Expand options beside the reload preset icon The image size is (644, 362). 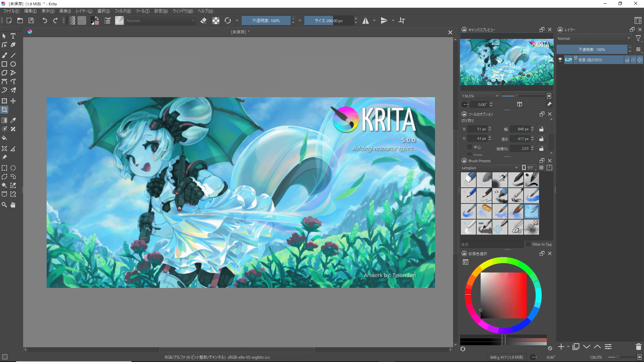click(237, 20)
